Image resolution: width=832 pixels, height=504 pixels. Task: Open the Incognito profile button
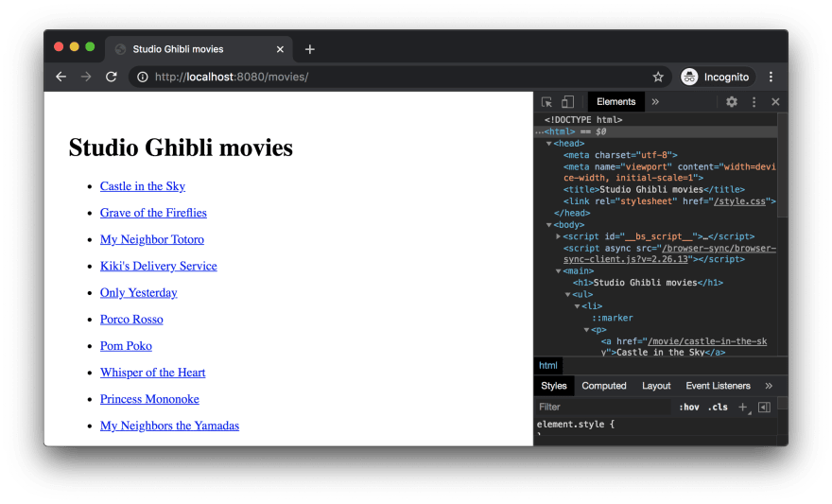tap(717, 77)
